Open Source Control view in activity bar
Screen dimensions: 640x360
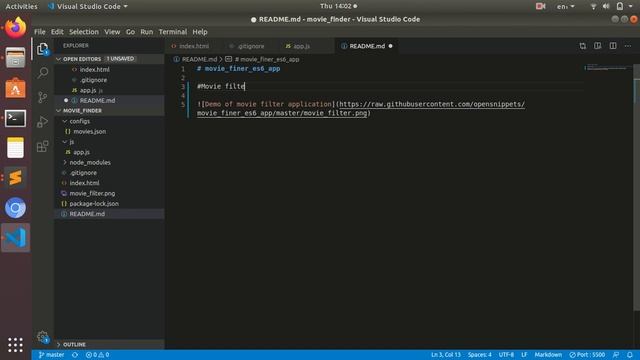click(x=42, y=97)
